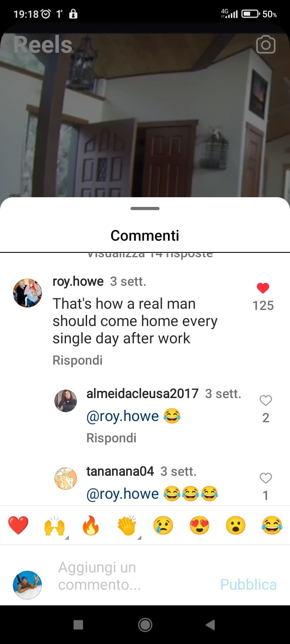Insert the fire emoji
Viewport: 290px width, 644px height.
pos(91,525)
